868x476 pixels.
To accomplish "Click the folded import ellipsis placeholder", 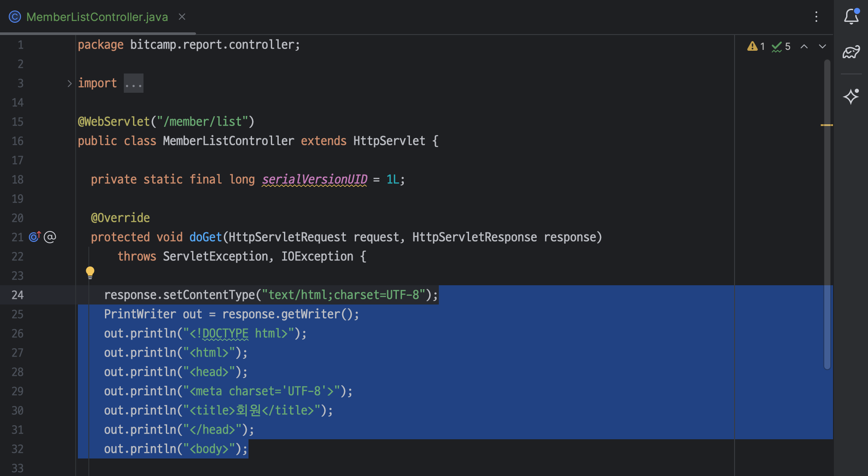I will point(133,83).
